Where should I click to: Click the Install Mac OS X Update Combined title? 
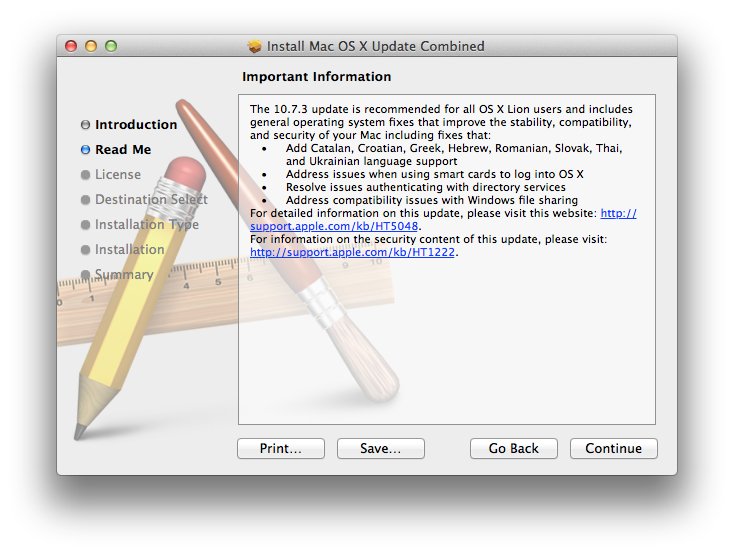375,46
